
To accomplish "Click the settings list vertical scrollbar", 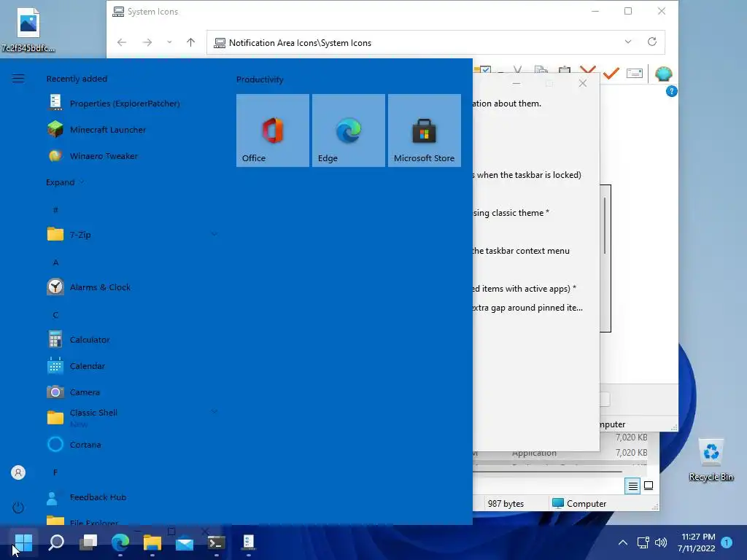I will point(605,226).
